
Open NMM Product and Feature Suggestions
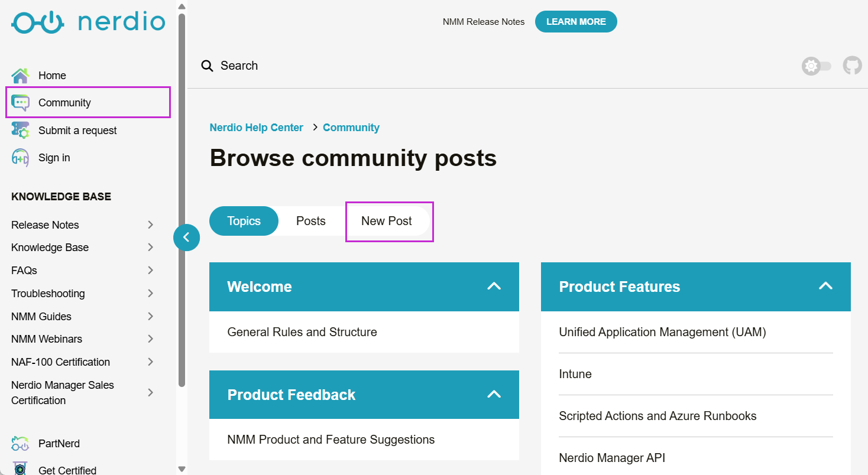click(331, 440)
